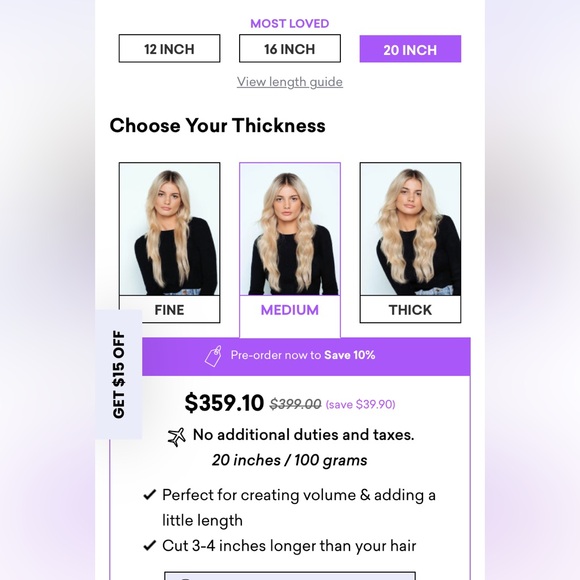Select the MEDIUM thickness tab label
The height and width of the screenshot is (580, 580).
tap(290, 310)
